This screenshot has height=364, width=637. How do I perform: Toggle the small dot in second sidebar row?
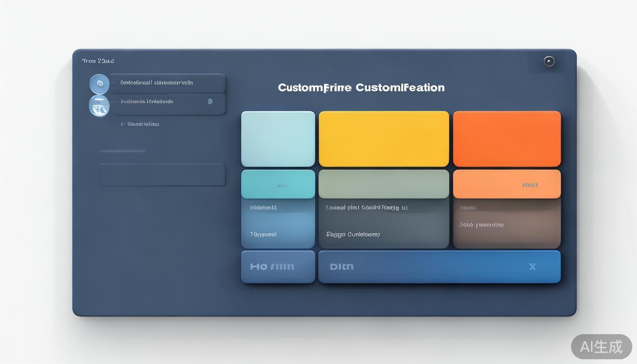[x=210, y=101]
